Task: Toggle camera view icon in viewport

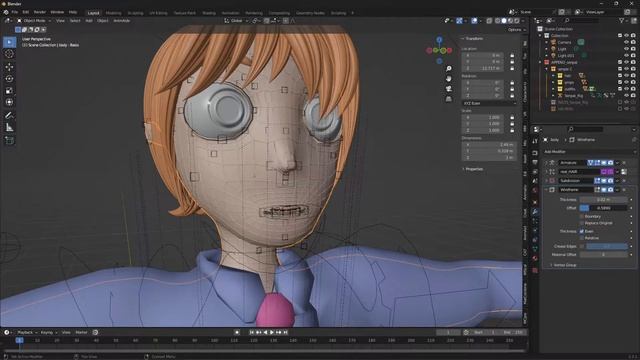Action: click(449, 89)
